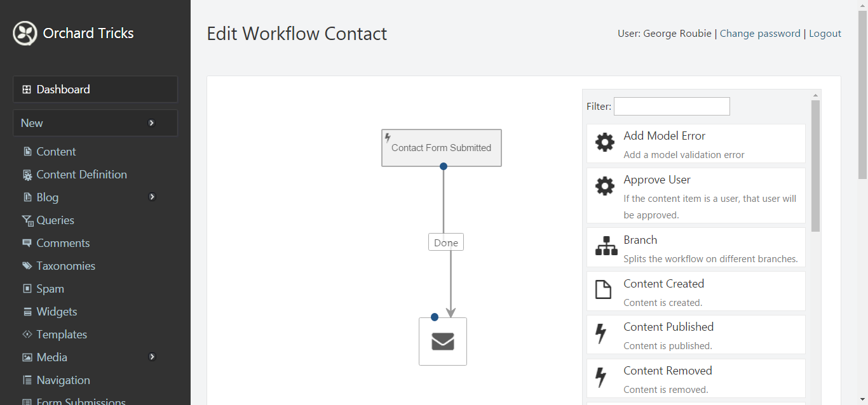The height and width of the screenshot is (405, 868).
Task: Click the Taxonomies tag icon
Action: point(27,266)
